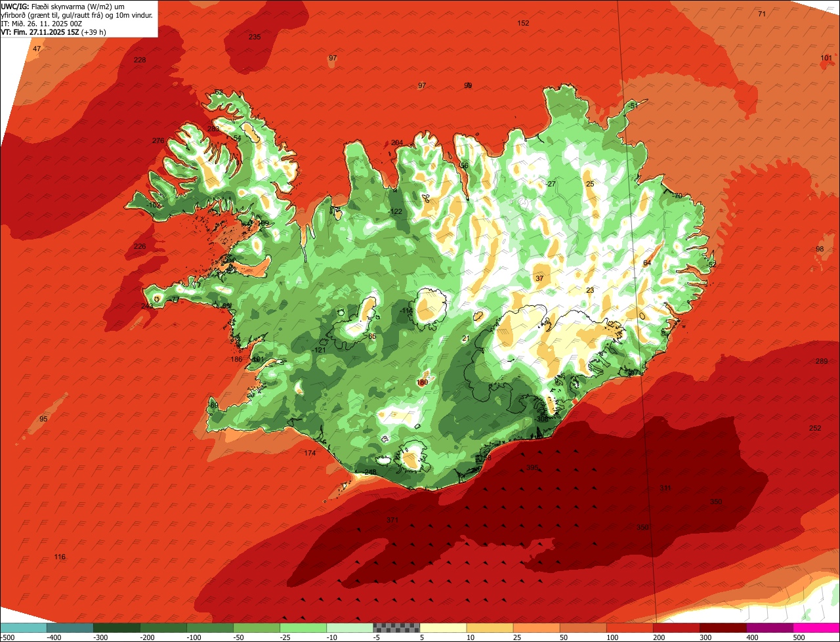This screenshot has height=642, width=840.
Task: Click the map value -102 on the Westfjords
Action: tap(154, 205)
